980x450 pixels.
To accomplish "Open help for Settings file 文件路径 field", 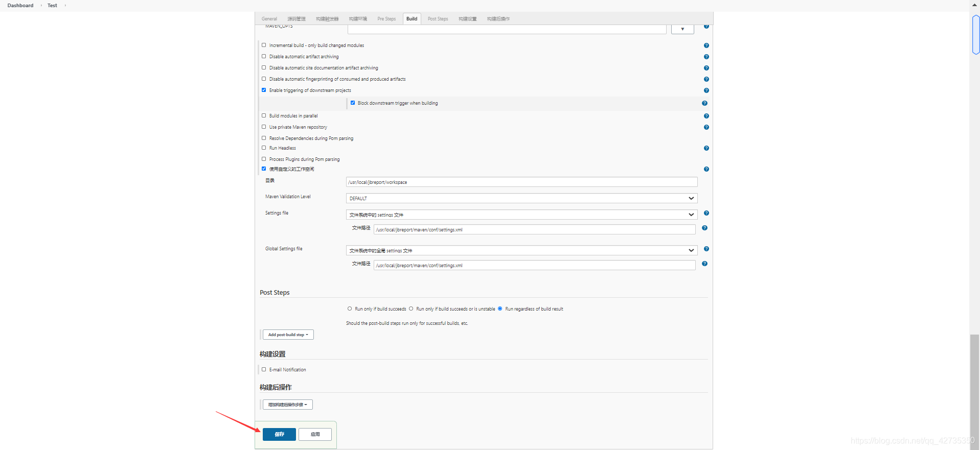I will point(704,228).
